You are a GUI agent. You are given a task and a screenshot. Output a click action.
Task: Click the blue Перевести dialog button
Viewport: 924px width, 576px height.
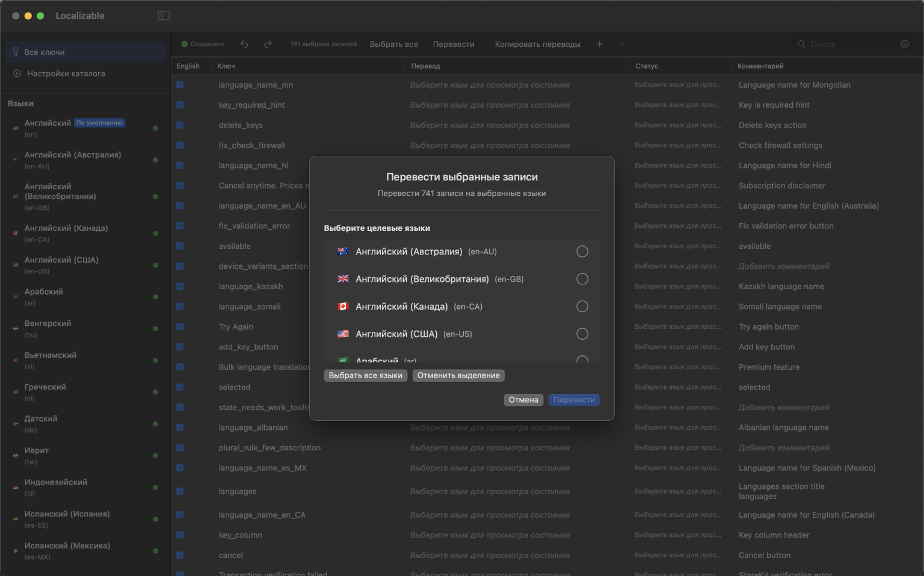coord(574,400)
